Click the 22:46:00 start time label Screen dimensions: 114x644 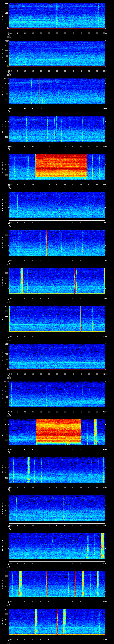9,601
